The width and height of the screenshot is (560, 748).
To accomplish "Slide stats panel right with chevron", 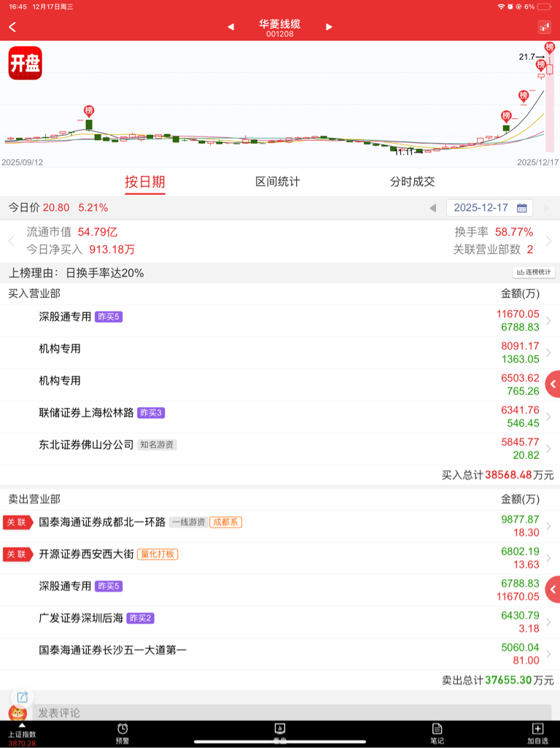I will 548,241.
